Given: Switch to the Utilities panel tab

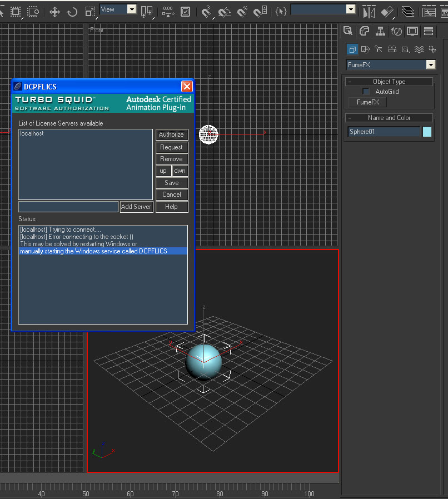Looking at the screenshot, I should [429, 31].
